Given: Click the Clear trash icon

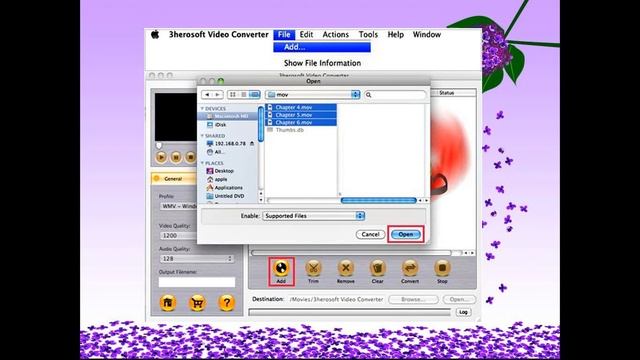Looking at the screenshot, I should point(378,269).
